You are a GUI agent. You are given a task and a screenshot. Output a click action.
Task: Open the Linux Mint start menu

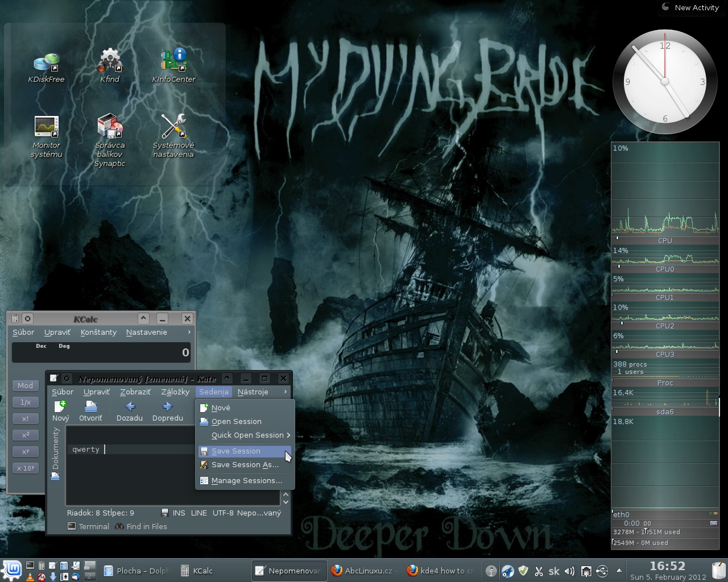[x=12, y=570]
